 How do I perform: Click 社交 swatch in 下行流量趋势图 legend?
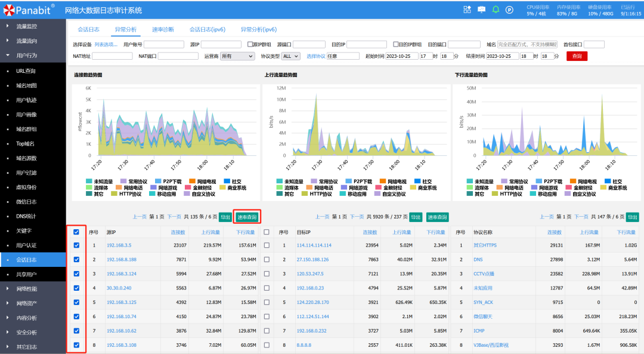(x=608, y=181)
